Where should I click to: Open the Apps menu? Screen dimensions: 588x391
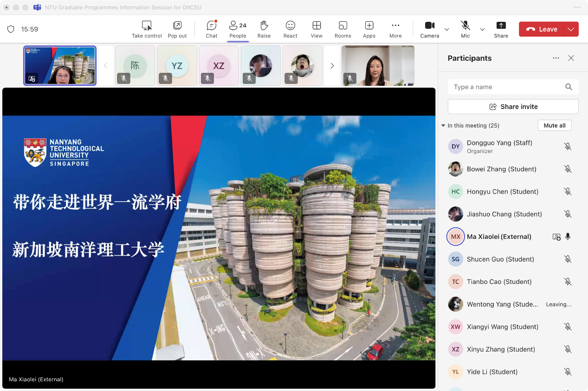(369, 29)
